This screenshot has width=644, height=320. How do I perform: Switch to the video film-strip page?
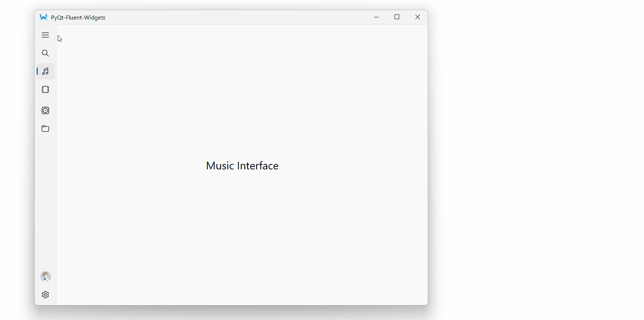[x=45, y=90]
